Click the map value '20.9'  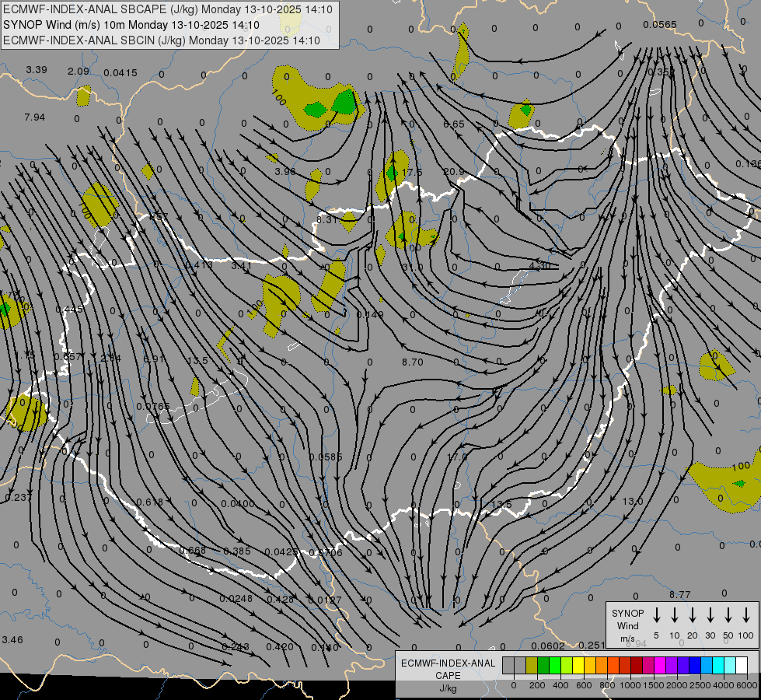click(454, 172)
